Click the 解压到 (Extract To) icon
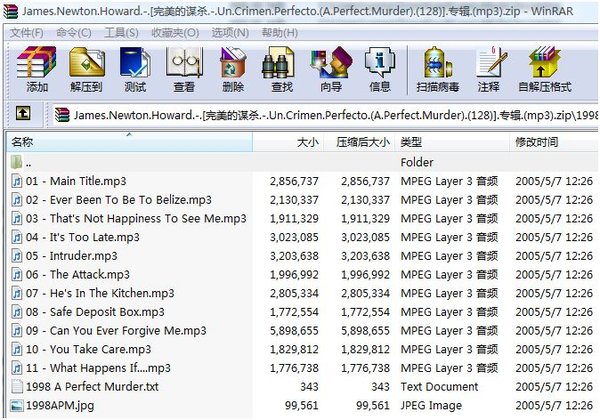 click(x=86, y=70)
